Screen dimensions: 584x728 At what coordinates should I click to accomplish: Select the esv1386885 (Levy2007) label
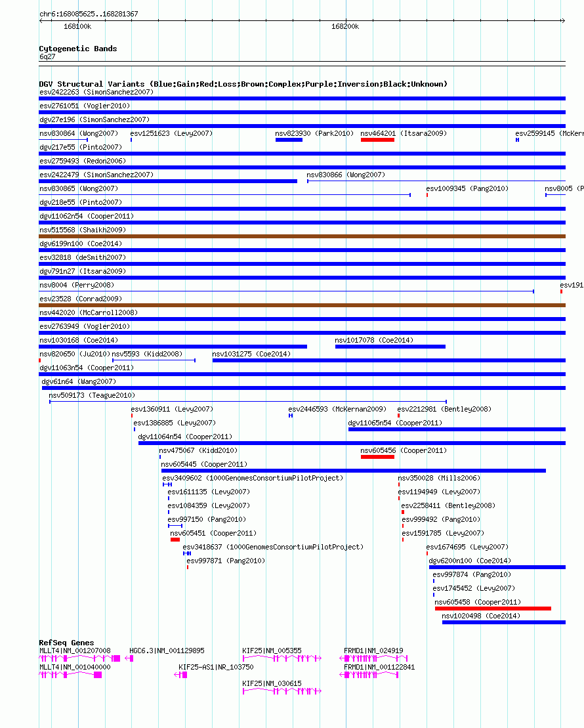(175, 423)
